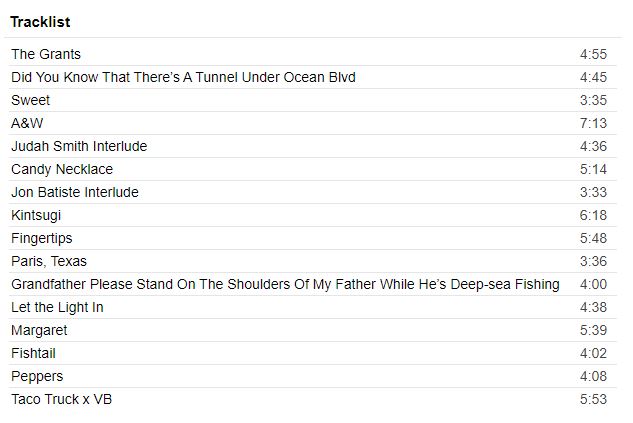Choose Let the Light In
This screenshot has width=633, height=423.
tap(57, 307)
